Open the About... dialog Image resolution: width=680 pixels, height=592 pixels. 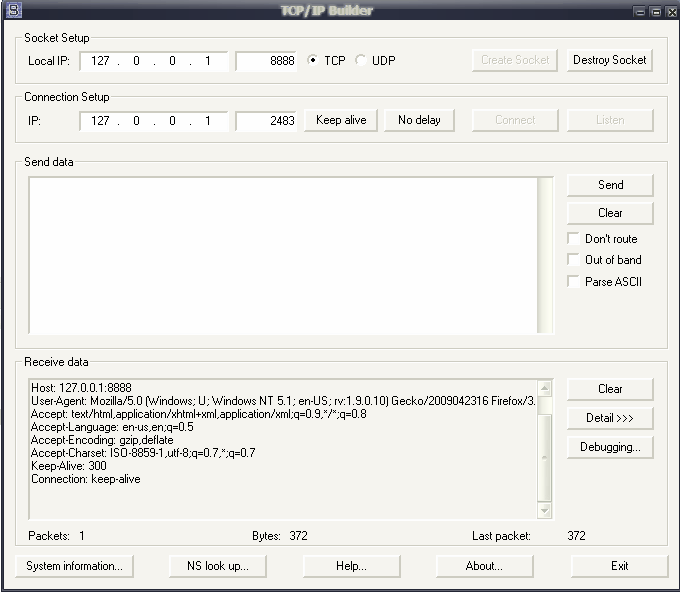[484, 566]
